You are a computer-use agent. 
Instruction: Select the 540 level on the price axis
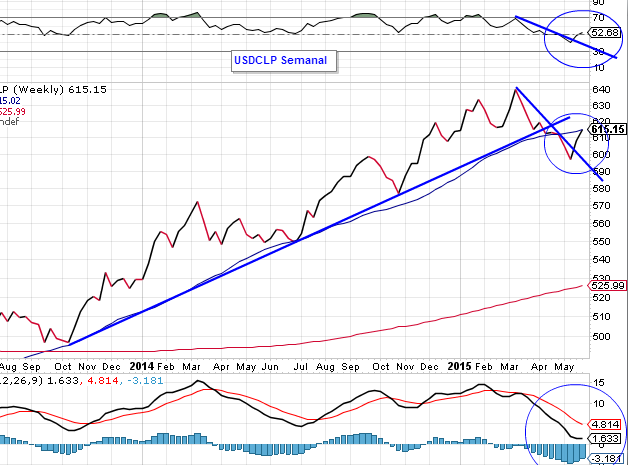[x=601, y=260]
